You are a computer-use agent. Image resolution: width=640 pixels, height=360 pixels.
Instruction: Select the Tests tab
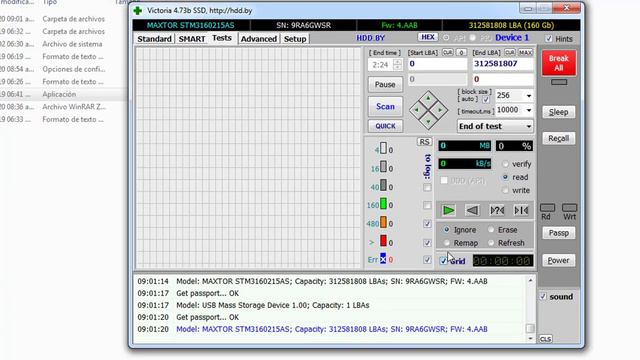[222, 38]
